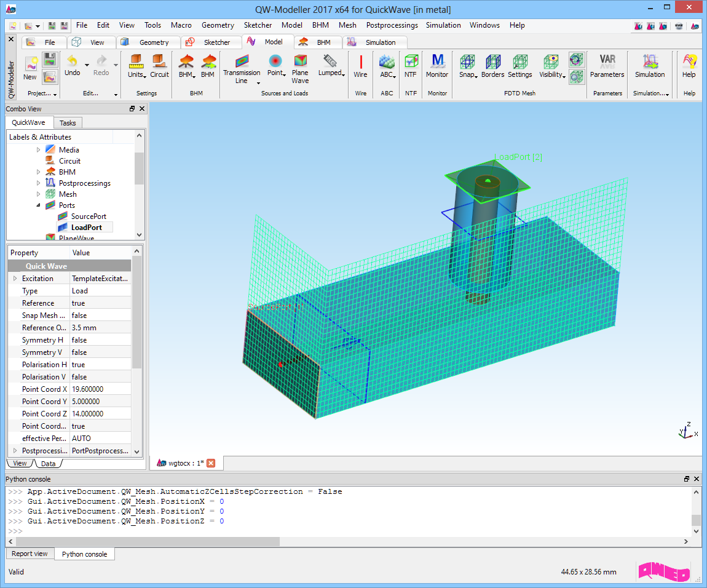
Task: Click the Type value Load
Action: [101, 290]
